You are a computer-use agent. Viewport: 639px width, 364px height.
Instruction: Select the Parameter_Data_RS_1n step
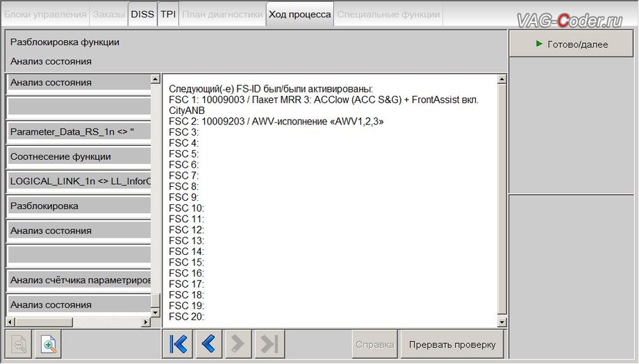[79, 132]
